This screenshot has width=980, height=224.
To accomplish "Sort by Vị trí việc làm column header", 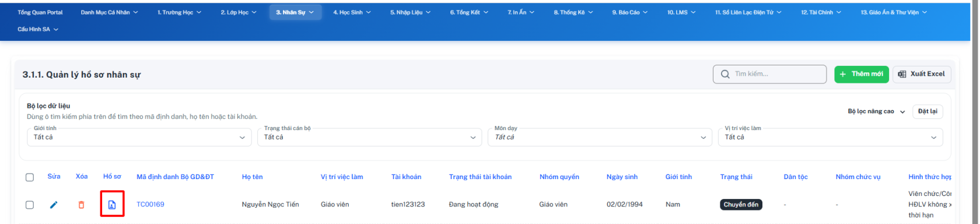I will coord(342,177).
